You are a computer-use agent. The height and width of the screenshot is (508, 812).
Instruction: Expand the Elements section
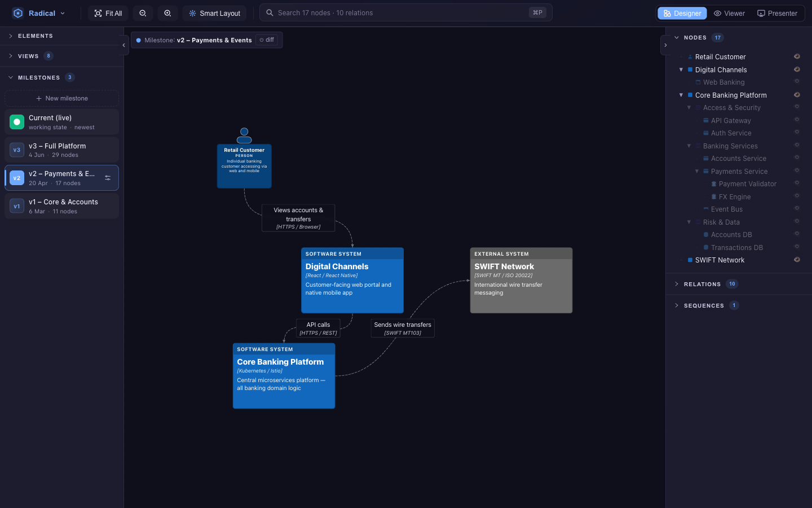pos(61,36)
